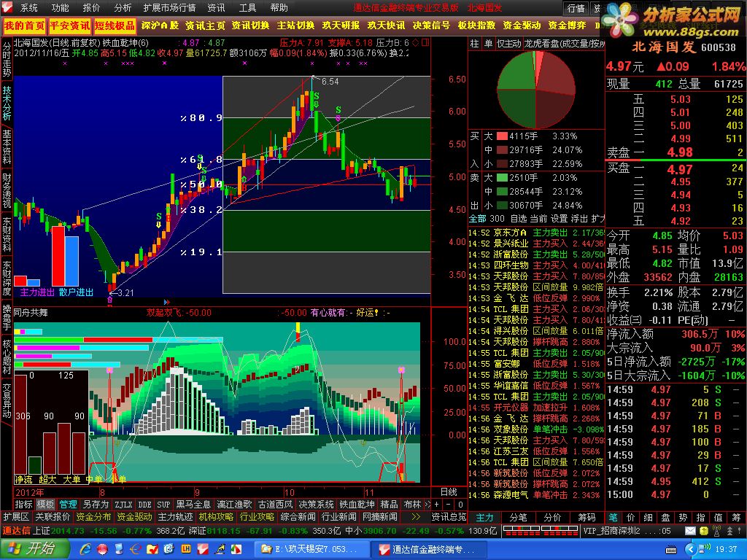Image resolution: width=747 pixels, height=560 pixels.
Task: Click the 管理 template button
Action: [x=68, y=505]
